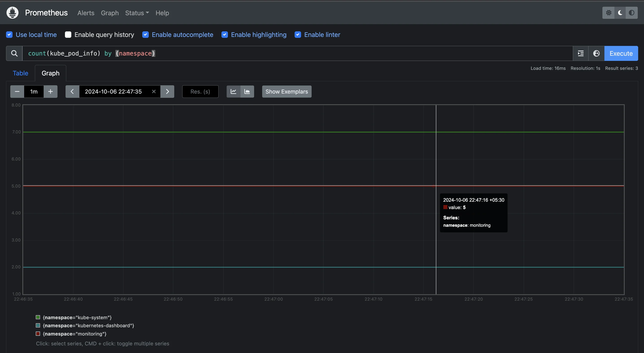Open the Help page

[x=162, y=13]
